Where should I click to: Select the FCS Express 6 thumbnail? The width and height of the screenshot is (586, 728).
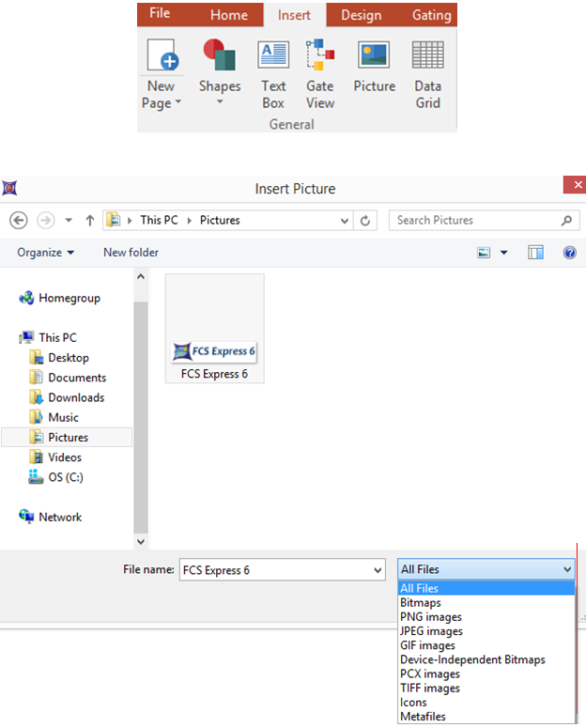tap(214, 329)
